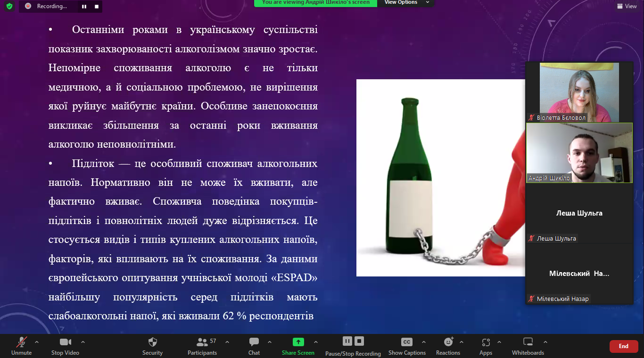Click the 'Андрій Шикіло' name label

click(x=549, y=178)
